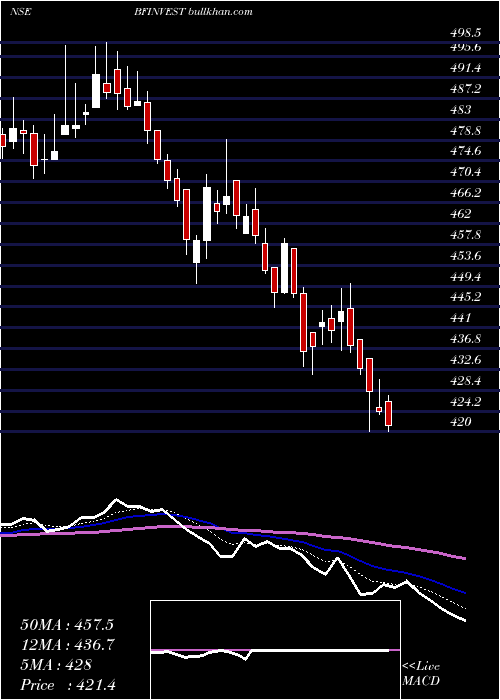The image size is (500, 700).
Task: Click the 466.2 price axis label
Action: click(465, 193)
